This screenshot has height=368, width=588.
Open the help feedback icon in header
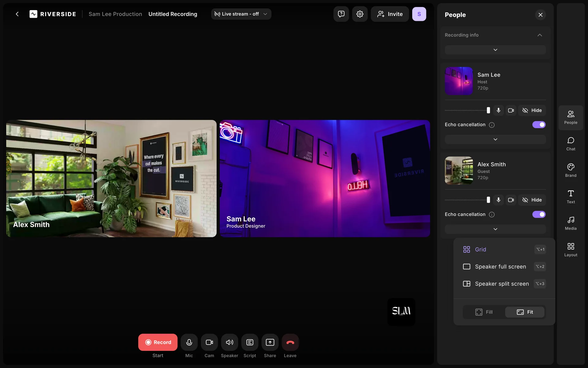tap(341, 14)
